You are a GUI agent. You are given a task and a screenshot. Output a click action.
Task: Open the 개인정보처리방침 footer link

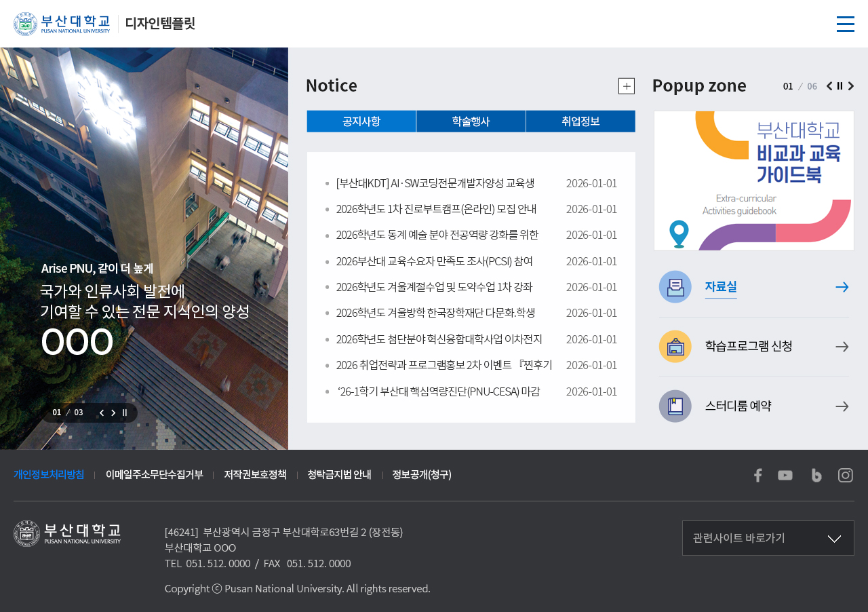click(49, 474)
